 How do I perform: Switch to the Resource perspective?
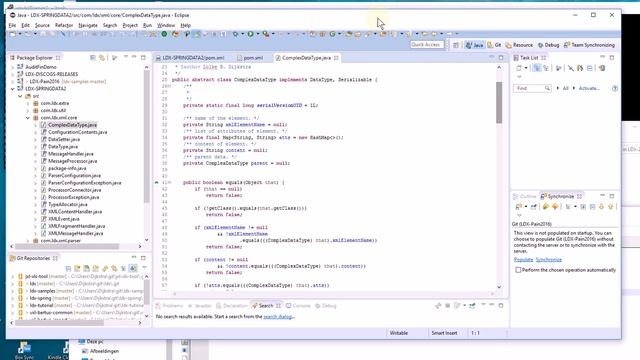coord(519,45)
